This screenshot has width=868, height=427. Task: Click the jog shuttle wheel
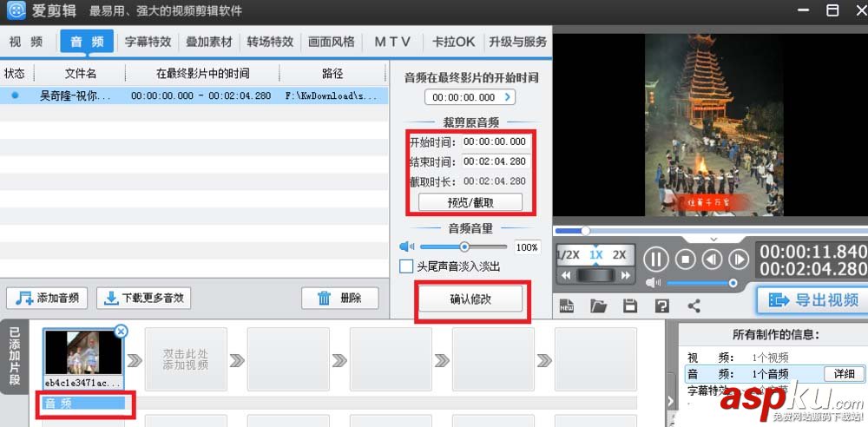click(595, 275)
